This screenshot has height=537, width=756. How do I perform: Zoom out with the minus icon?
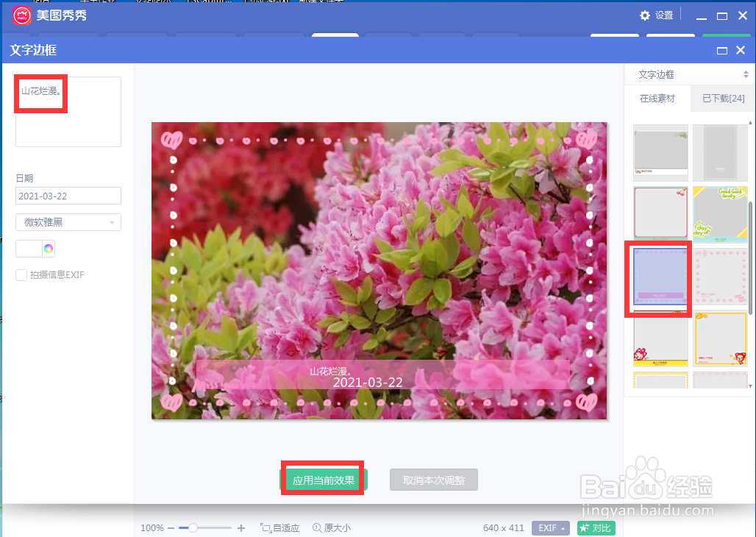[x=171, y=528]
